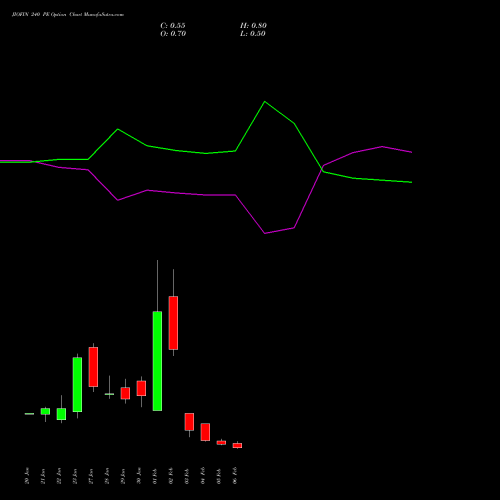The height and width of the screenshot is (500, 500).
Task: Click the green indicator line at its highest peak
Action: point(265,101)
